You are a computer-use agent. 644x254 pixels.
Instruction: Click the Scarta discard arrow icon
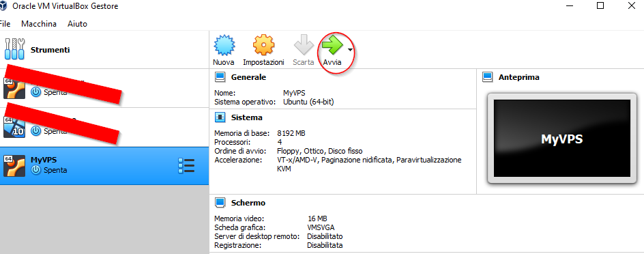click(304, 45)
